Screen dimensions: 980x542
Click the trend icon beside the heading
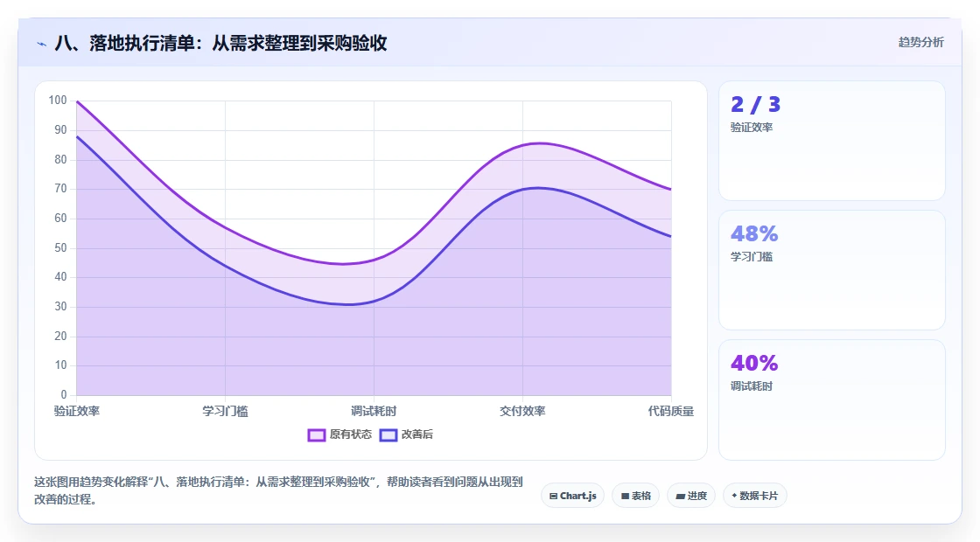(x=42, y=44)
